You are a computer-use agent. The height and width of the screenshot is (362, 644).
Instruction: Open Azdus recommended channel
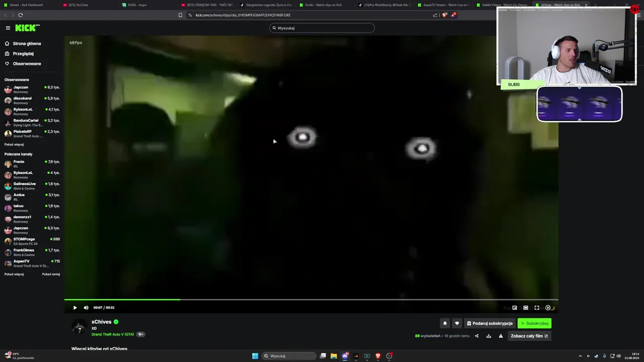32,197
